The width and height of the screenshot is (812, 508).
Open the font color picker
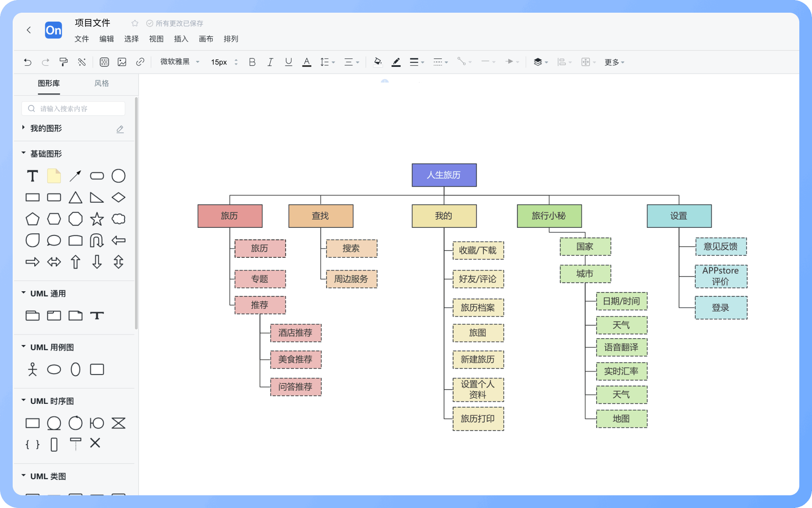coord(307,62)
